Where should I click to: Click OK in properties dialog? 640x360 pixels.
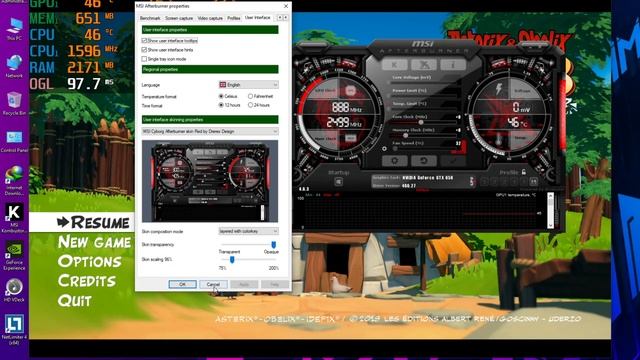click(x=182, y=284)
